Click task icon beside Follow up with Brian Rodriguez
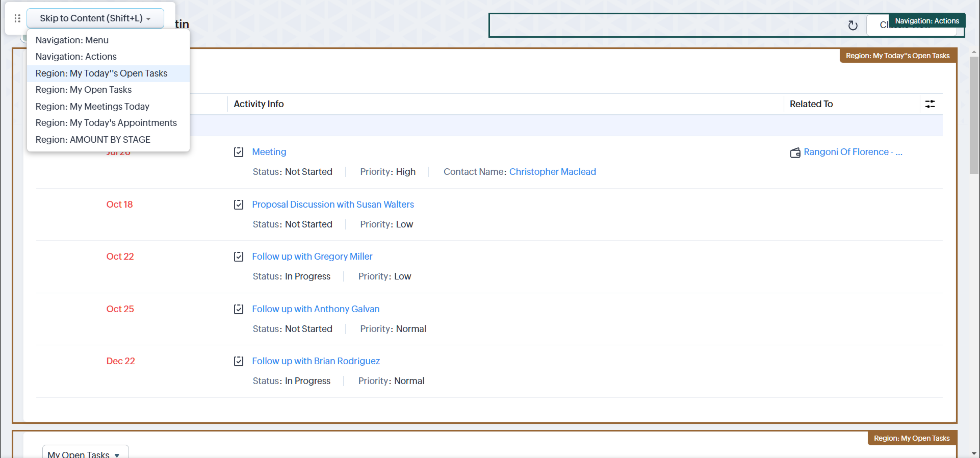980x458 pixels. click(239, 361)
